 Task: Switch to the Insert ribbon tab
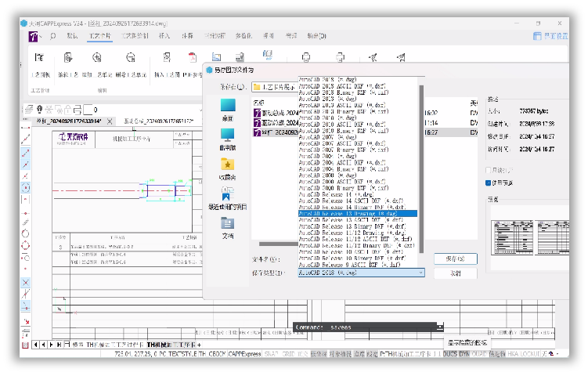point(164,36)
